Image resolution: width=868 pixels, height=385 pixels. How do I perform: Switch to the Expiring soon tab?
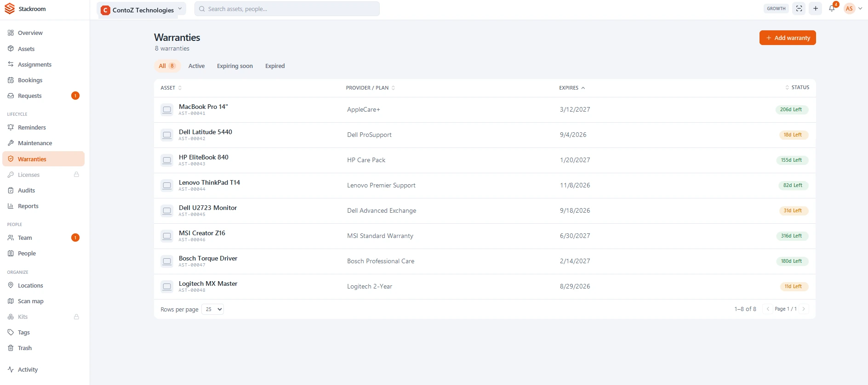coord(235,66)
